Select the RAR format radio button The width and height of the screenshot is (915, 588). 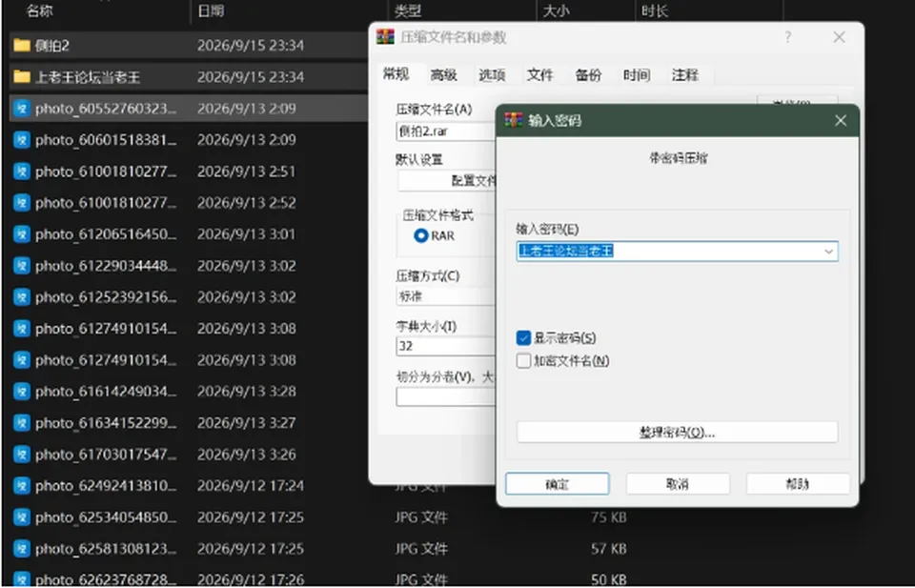tap(420, 235)
